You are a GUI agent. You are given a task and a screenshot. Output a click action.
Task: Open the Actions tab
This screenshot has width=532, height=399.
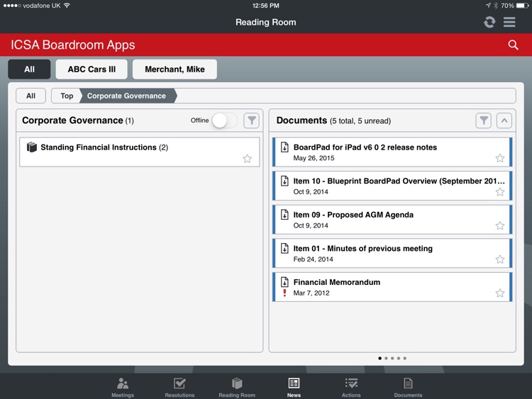(x=351, y=388)
